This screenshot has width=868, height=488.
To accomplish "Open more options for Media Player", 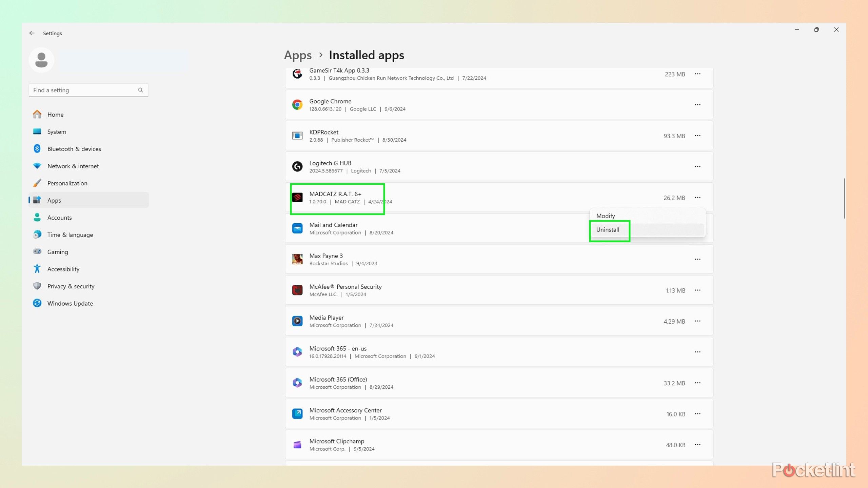I will (697, 321).
